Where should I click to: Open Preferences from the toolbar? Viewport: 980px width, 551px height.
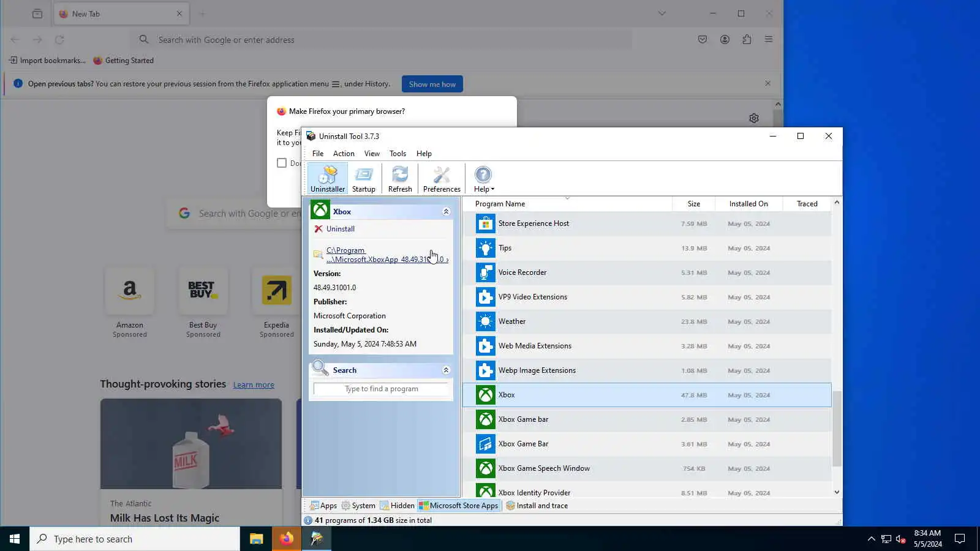[x=442, y=179]
